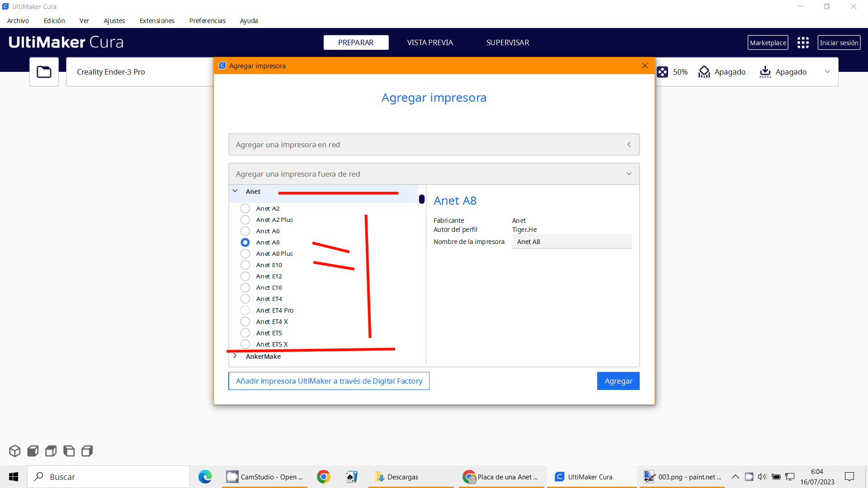
Task: Select the 3D perspective view cube icon
Action: pyautogui.click(x=14, y=450)
